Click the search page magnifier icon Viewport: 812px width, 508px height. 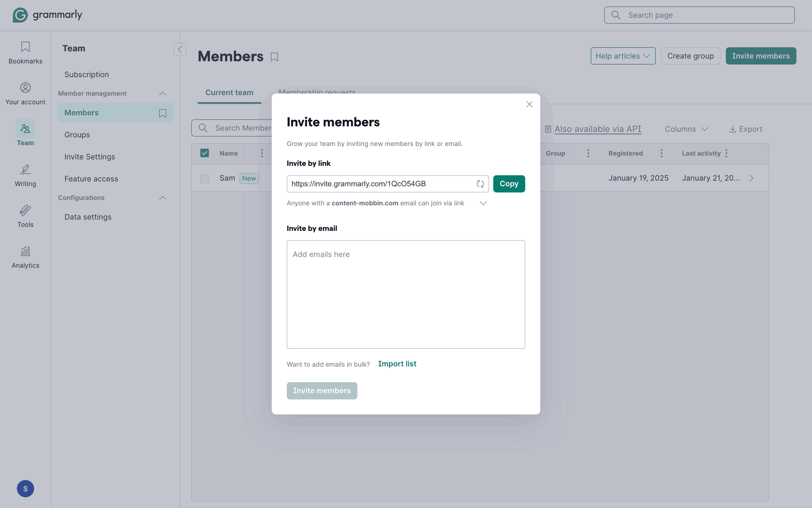tap(616, 15)
